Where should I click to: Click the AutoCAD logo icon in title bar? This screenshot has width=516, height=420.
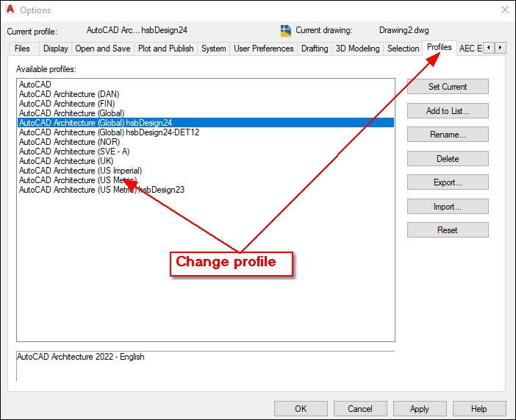(10, 10)
